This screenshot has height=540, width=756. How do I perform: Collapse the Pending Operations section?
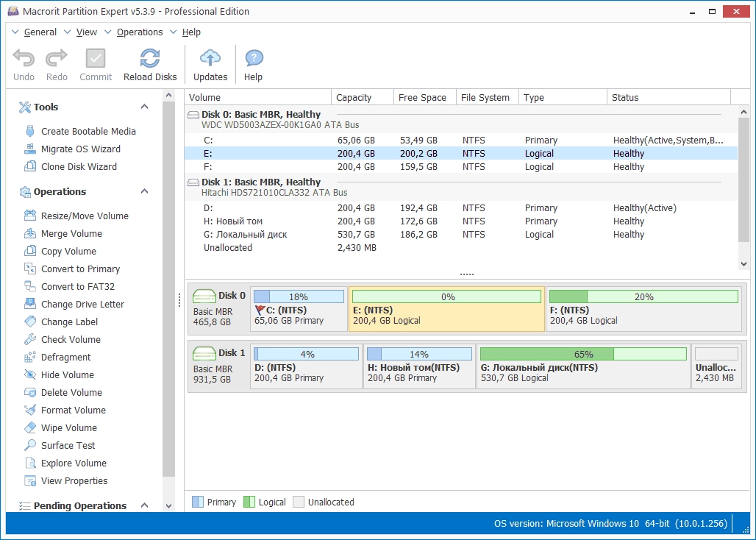(x=144, y=505)
